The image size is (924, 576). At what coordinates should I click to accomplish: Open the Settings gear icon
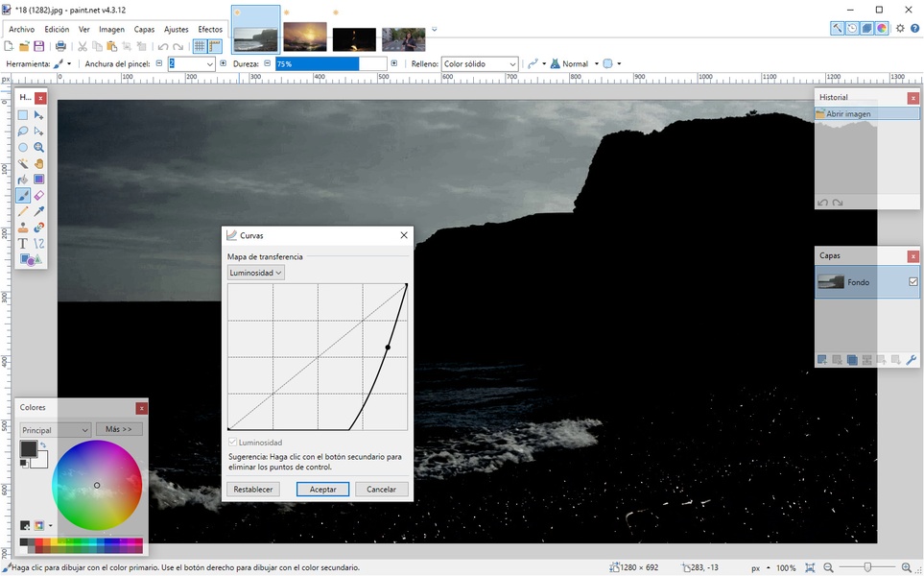(x=900, y=29)
